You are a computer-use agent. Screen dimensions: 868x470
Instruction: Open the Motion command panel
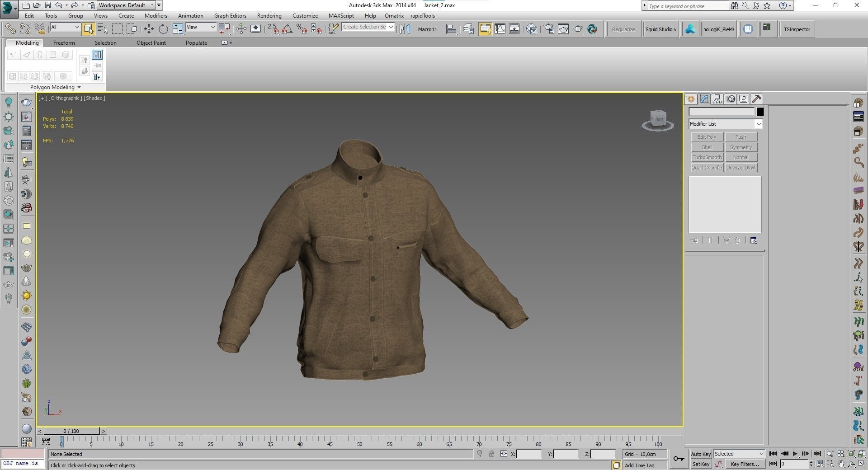(731, 99)
